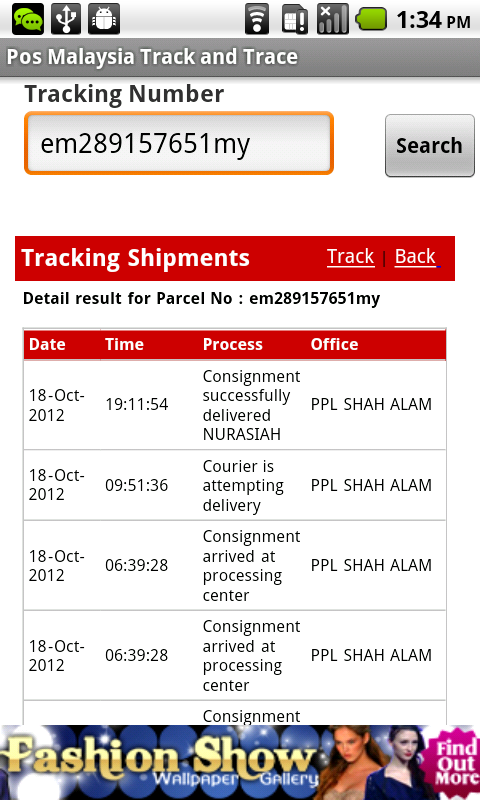This screenshot has height=800, width=480.
Task: Tap the no-signal bars icon
Action: [333, 19]
